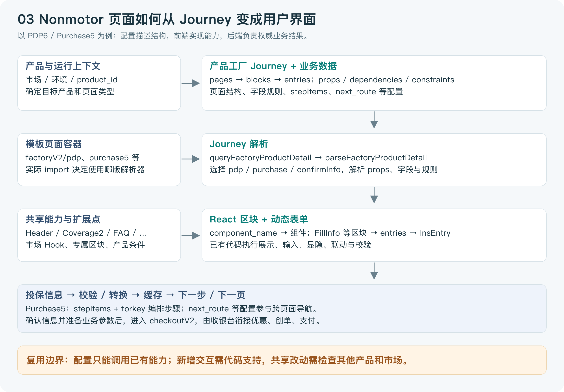Click the line starting "Purchase5：stepItems + forkey"
The image size is (564, 392).
point(172,309)
